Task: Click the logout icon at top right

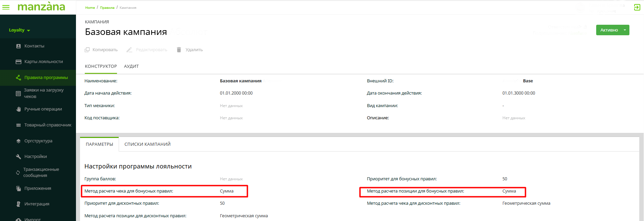Action: tap(637, 7)
